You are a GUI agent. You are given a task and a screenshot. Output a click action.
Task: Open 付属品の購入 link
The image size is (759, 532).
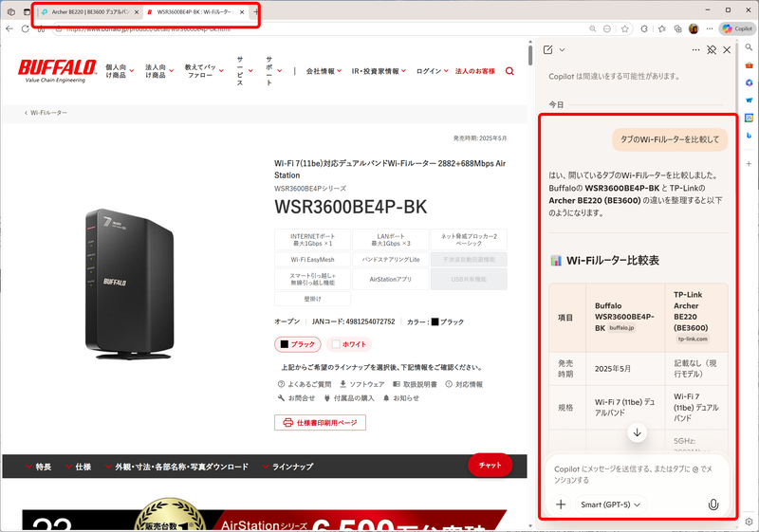coord(349,398)
